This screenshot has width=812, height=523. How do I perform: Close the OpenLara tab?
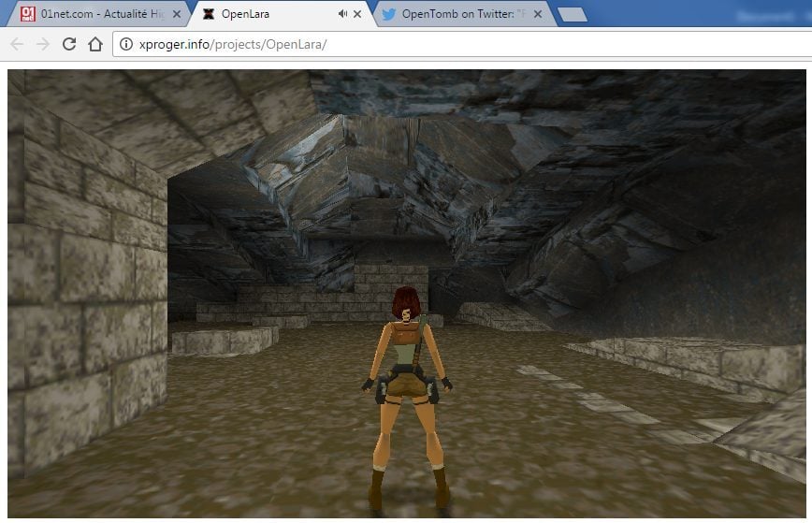357,14
